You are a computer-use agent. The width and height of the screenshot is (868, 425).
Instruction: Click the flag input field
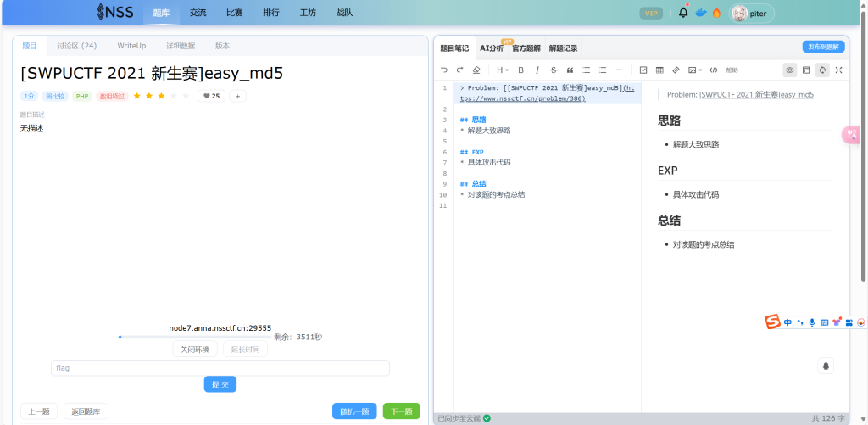[220, 368]
